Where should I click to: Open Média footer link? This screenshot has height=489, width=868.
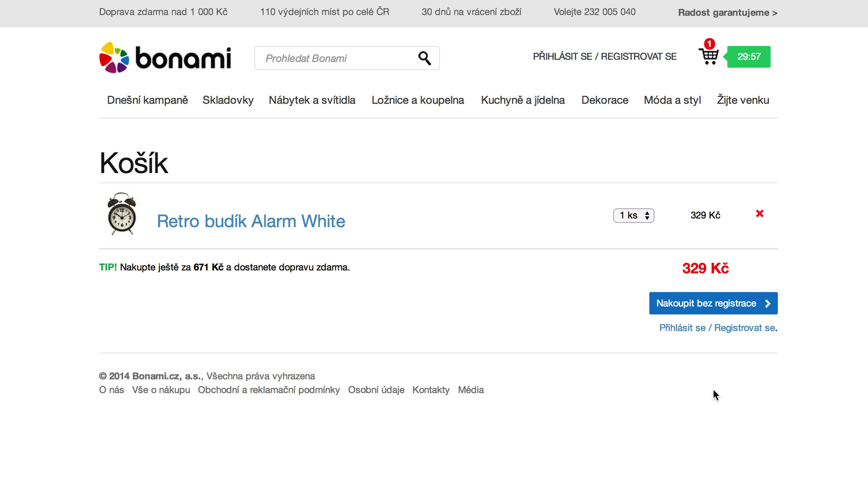tap(471, 390)
